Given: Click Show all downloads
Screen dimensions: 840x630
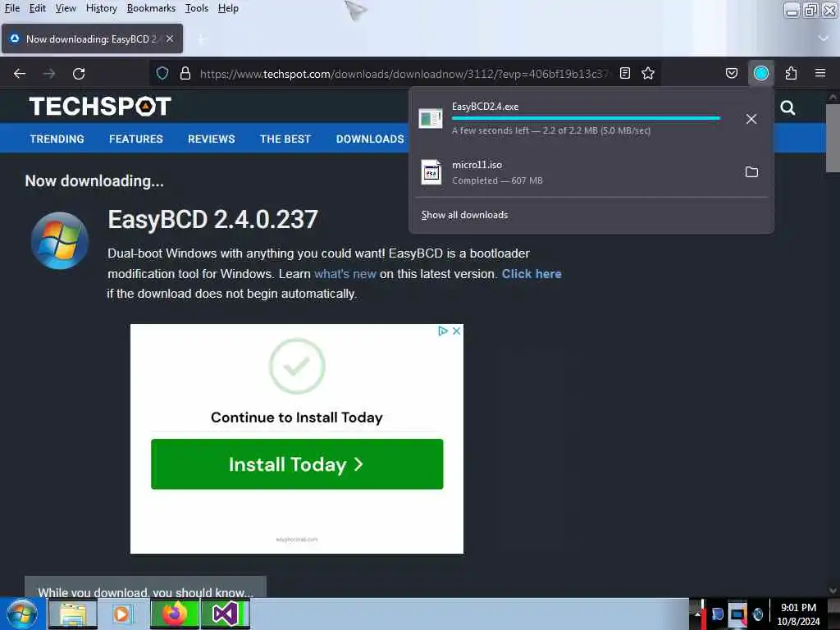Looking at the screenshot, I should [x=464, y=215].
